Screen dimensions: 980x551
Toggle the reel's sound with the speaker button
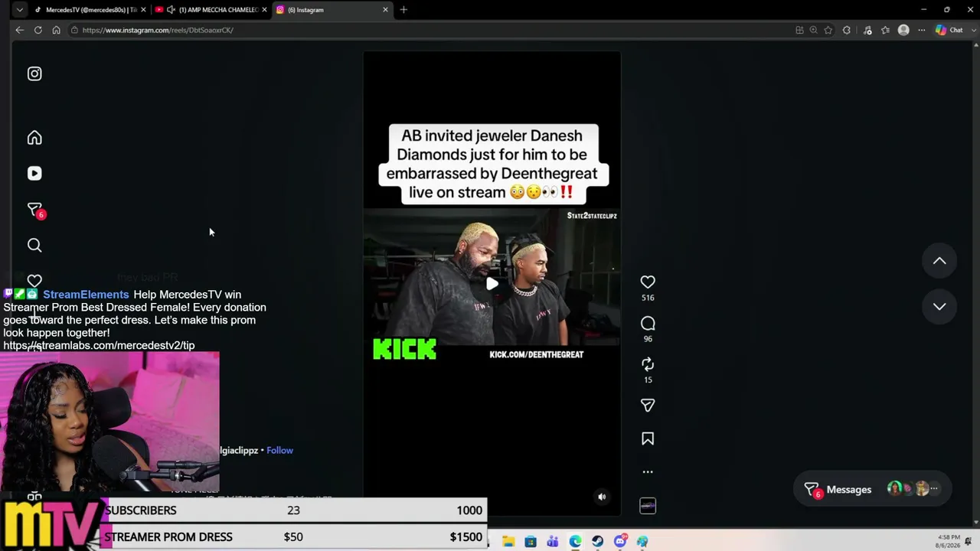point(602,497)
